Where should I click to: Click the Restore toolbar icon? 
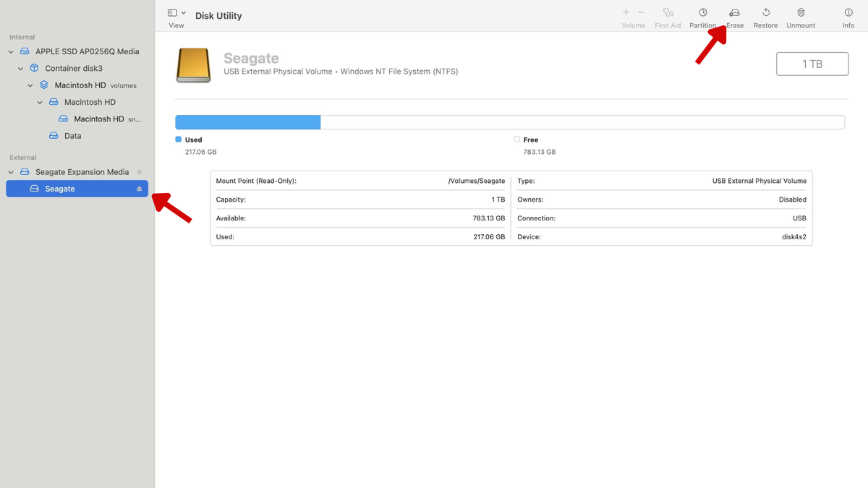pos(765,13)
